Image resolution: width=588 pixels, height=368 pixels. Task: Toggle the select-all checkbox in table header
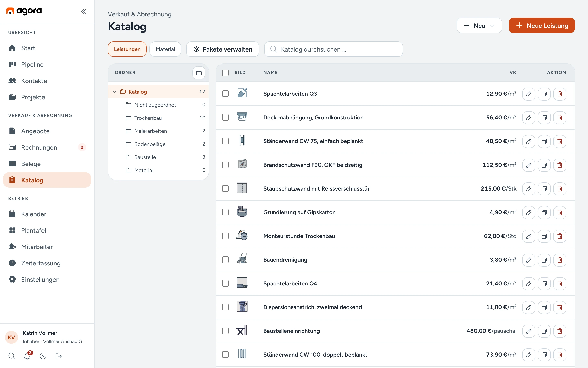coord(225,73)
